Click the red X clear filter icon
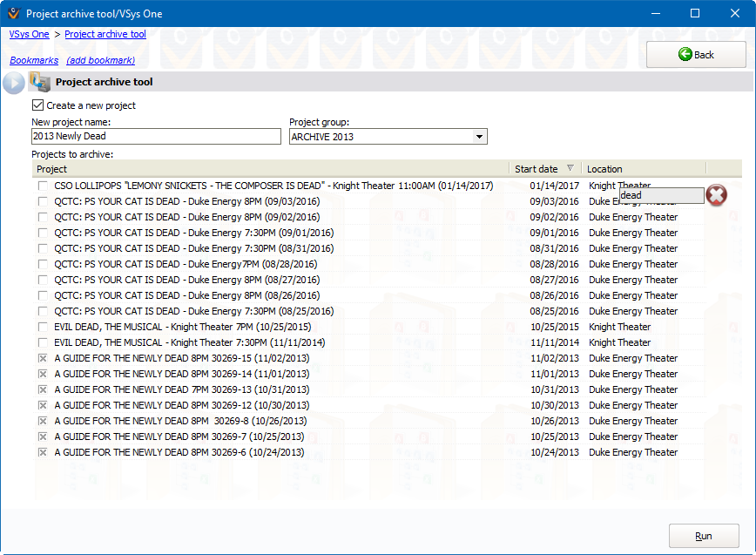 [x=716, y=195]
